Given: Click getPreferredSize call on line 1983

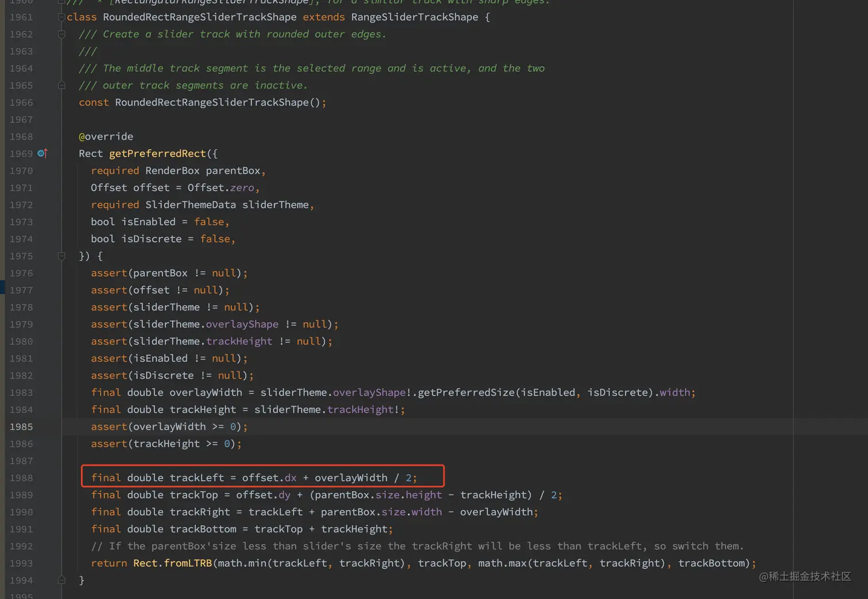Looking at the screenshot, I should (x=466, y=392).
